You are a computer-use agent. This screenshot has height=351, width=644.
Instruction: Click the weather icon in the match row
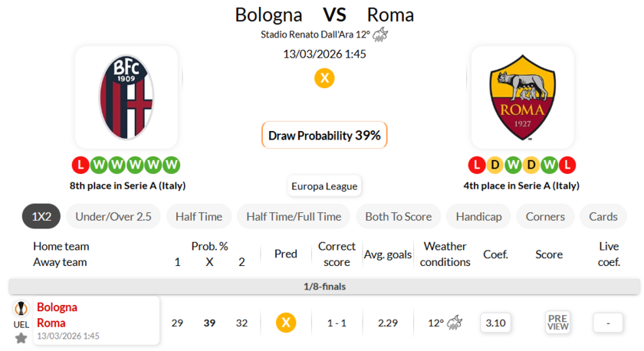point(455,323)
